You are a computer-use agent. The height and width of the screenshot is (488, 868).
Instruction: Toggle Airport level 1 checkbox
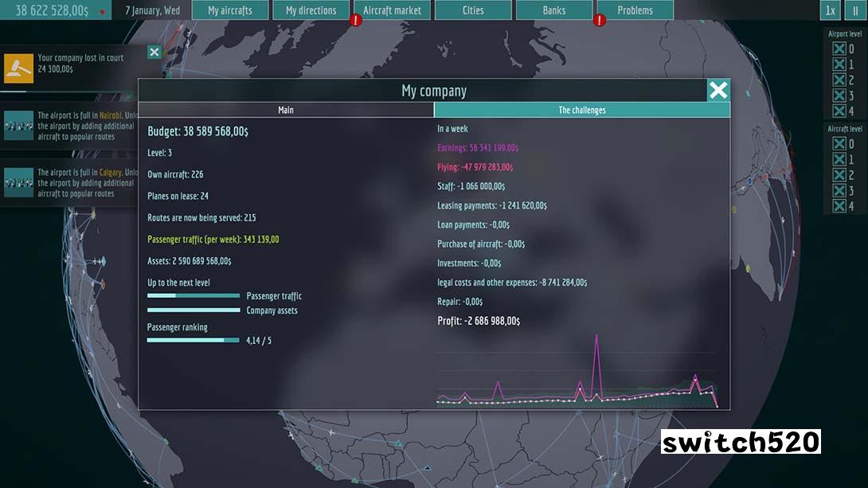tap(839, 64)
